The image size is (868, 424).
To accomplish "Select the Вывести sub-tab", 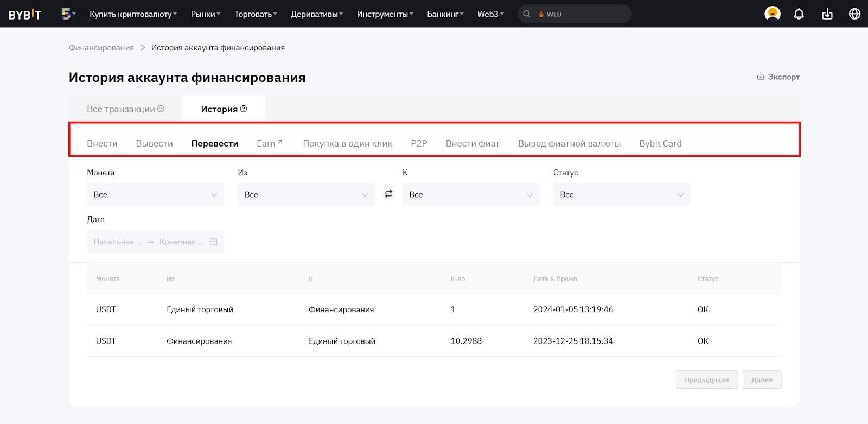I will 154,143.
